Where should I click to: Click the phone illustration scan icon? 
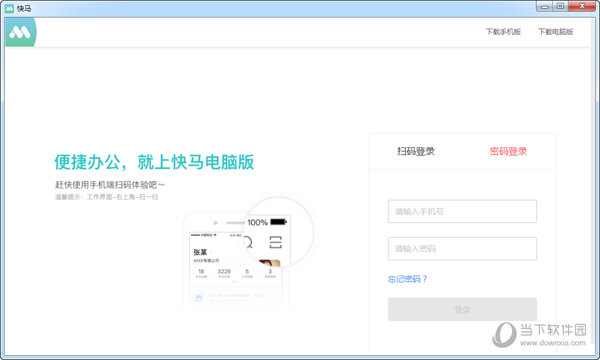pos(276,242)
